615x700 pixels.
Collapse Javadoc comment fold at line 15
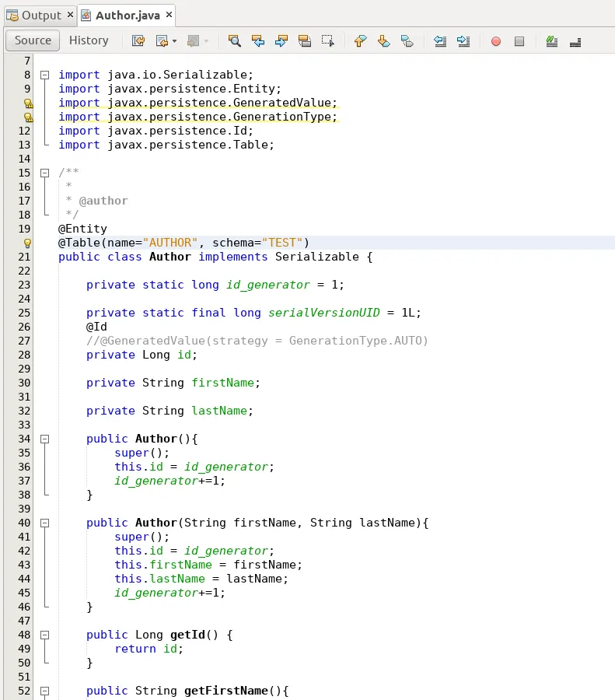pyautogui.click(x=44, y=173)
